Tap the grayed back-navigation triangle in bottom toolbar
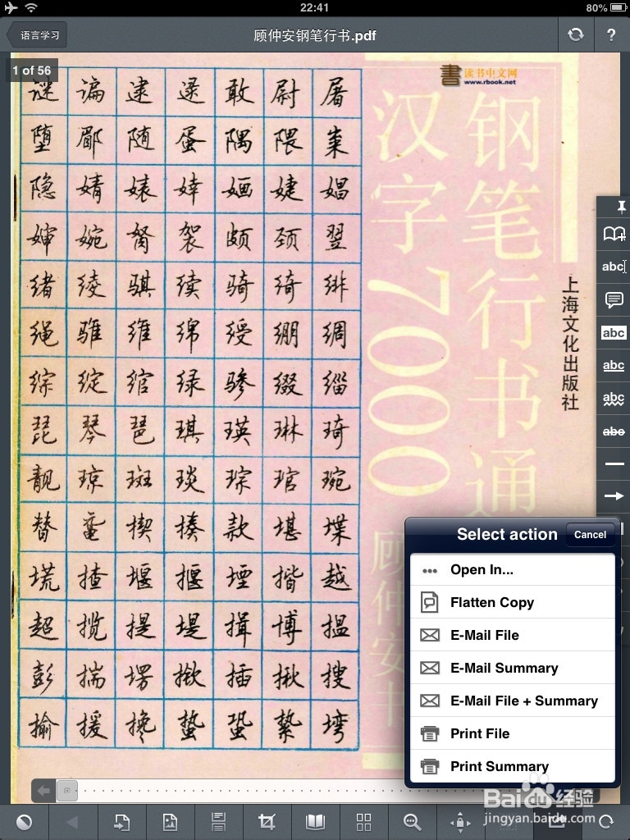 72,822
